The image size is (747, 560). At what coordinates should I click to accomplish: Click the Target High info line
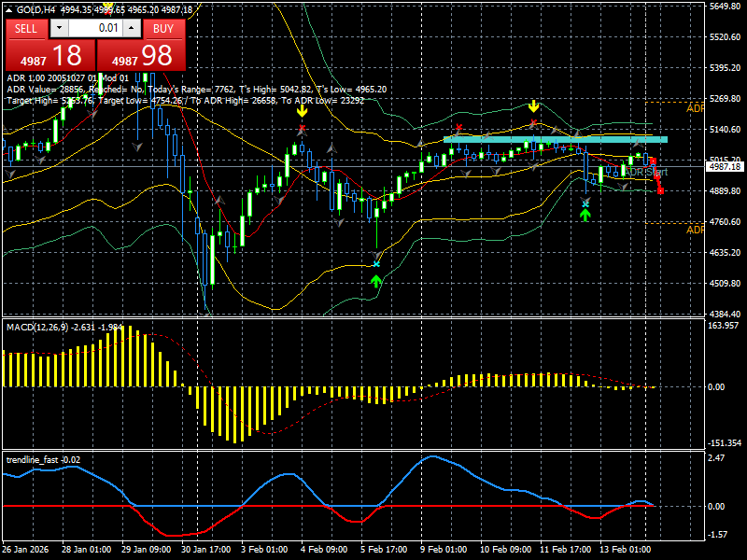(x=186, y=101)
